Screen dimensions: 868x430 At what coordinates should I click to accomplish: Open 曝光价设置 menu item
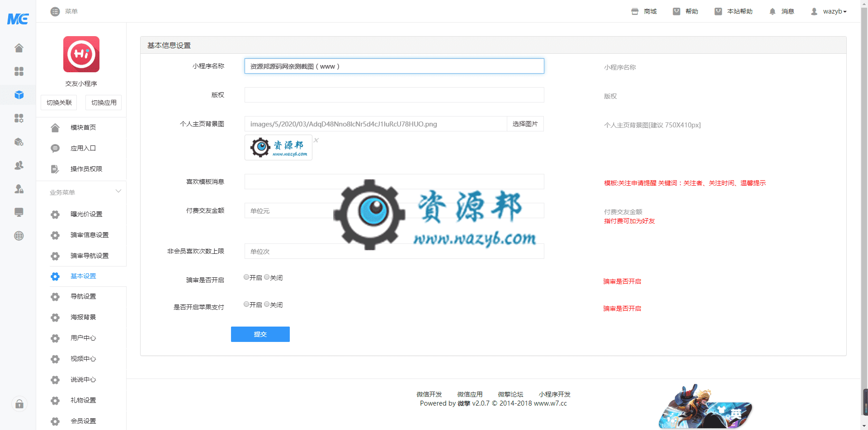click(x=86, y=214)
